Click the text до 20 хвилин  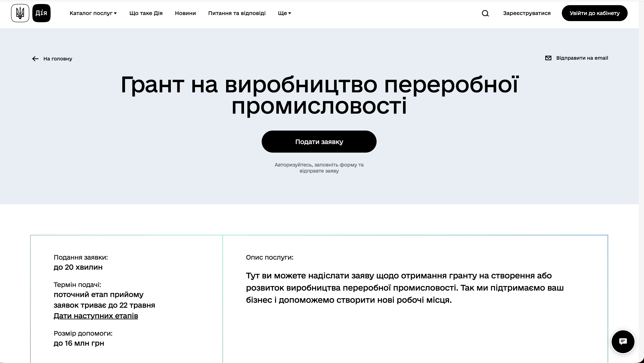[78, 267]
